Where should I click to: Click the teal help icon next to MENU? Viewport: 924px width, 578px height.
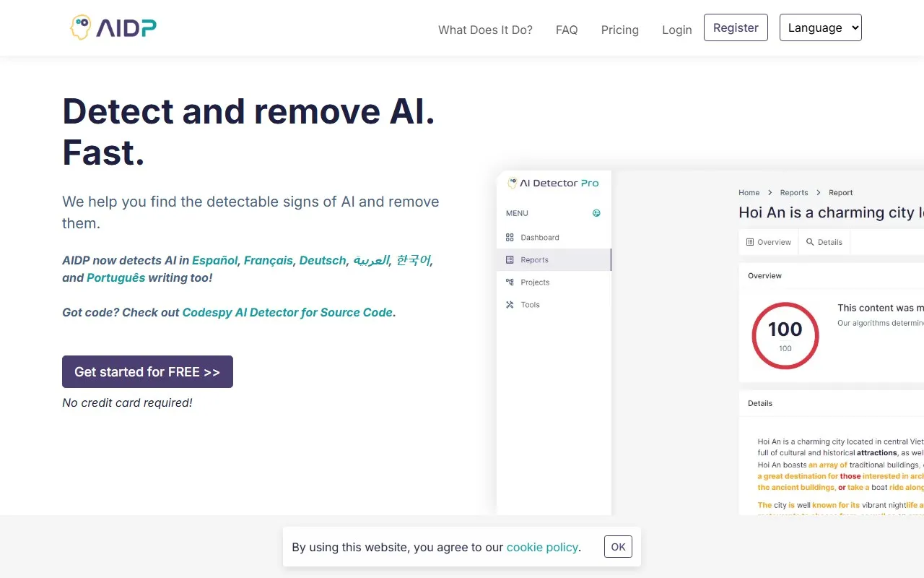(x=596, y=212)
